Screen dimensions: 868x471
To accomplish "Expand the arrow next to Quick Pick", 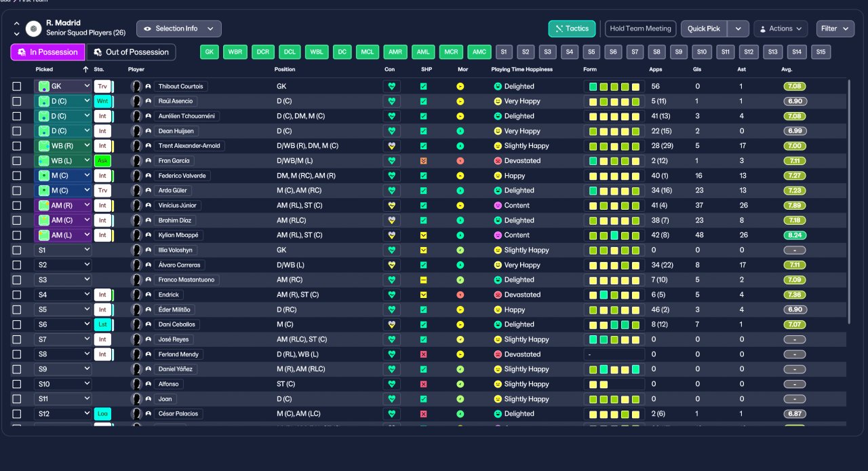I will (738, 29).
